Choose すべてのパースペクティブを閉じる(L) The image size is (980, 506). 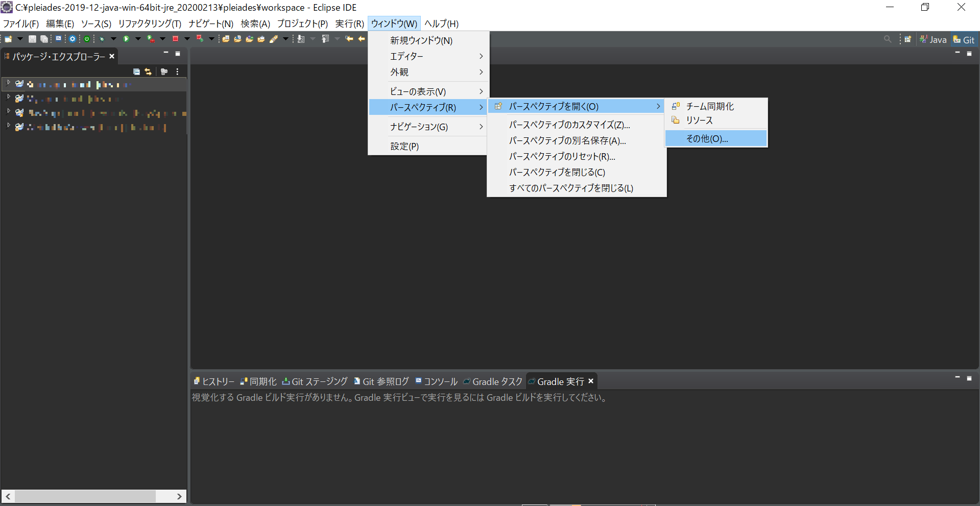coord(577,188)
